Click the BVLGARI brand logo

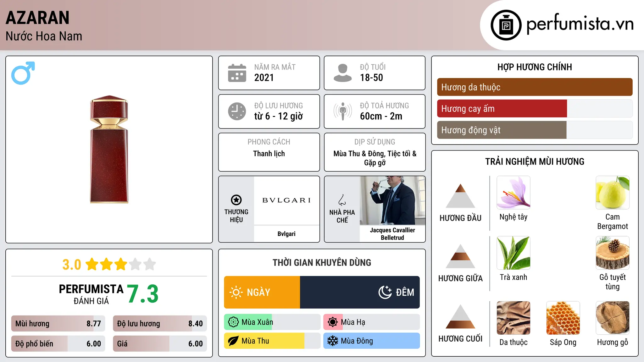point(286,200)
